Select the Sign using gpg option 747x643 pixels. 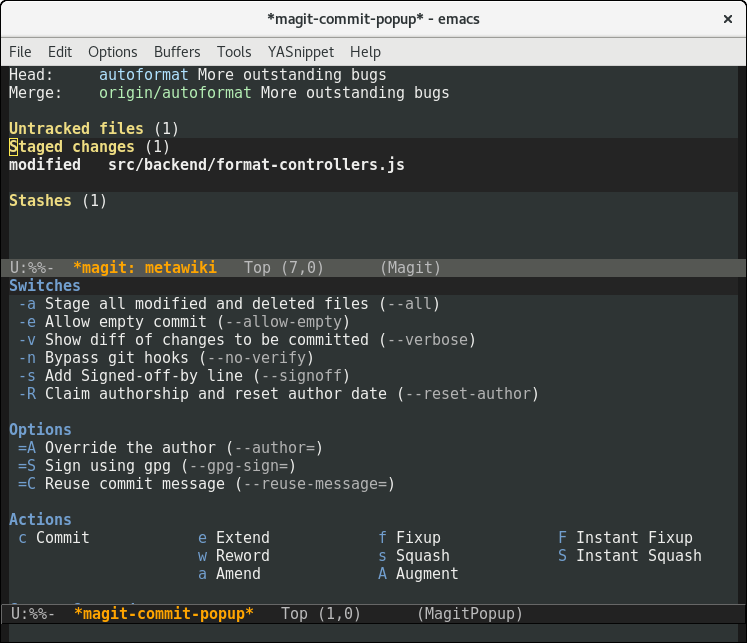pos(157,466)
